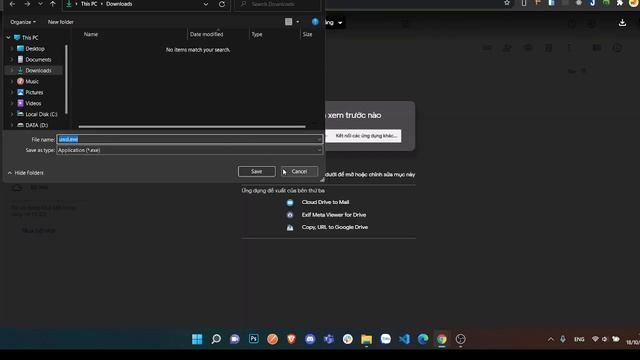The image size is (640, 360).
Task: Expand the Desktop tree node
Action: coord(12,49)
